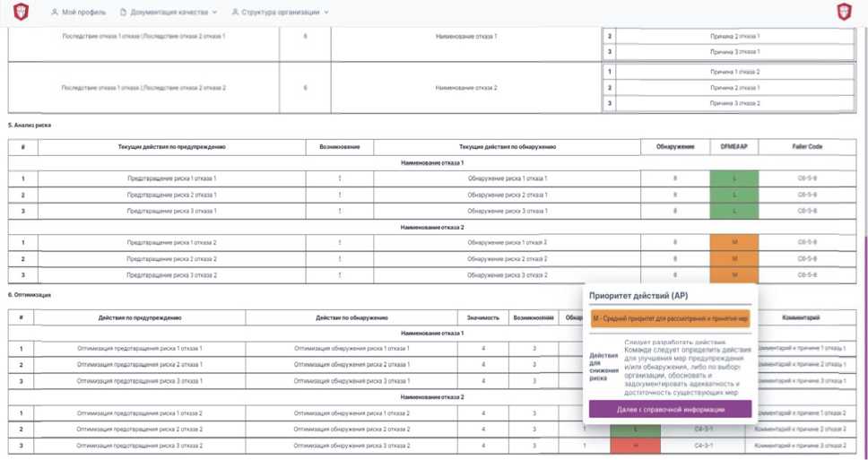Click the orange M priority banner in popup
868x460 pixels.
point(670,318)
